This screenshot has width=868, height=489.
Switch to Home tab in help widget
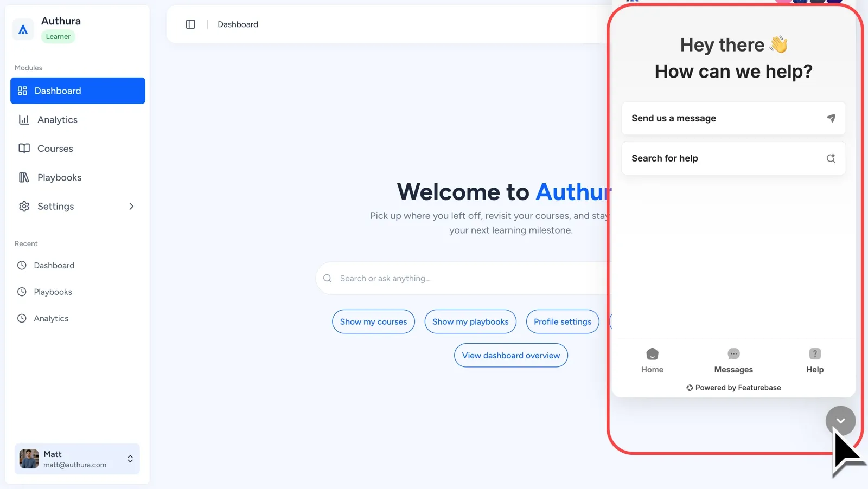point(652,361)
